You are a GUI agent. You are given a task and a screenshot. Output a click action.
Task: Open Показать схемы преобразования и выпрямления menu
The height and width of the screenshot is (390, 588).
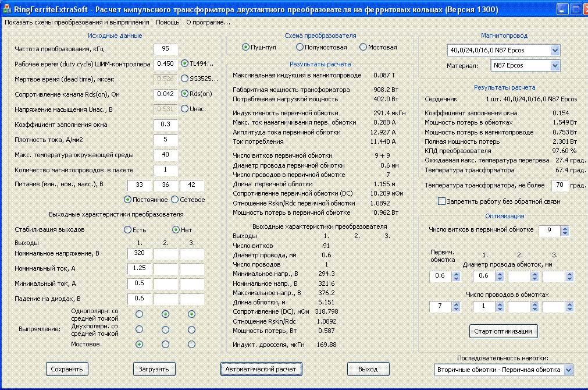pos(78,22)
